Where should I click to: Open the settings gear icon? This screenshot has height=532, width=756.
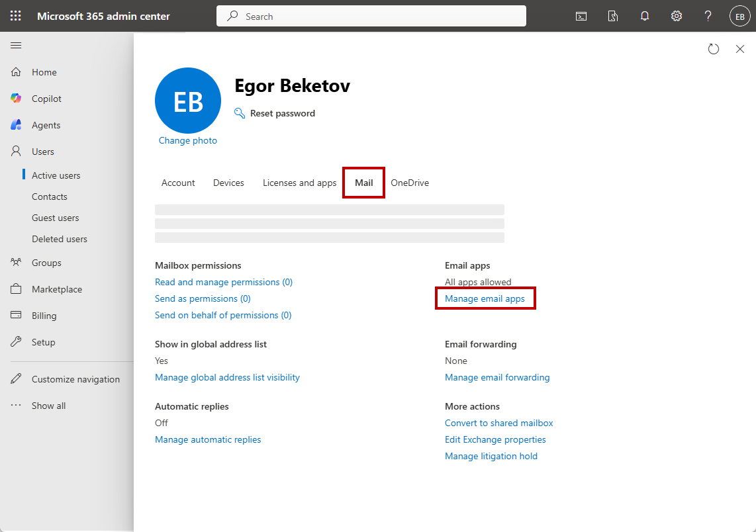point(677,17)
